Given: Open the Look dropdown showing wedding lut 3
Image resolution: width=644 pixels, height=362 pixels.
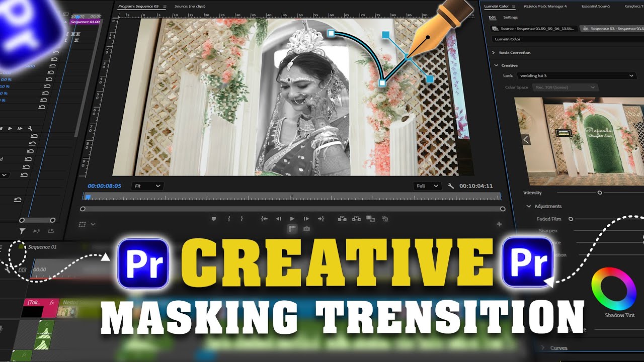Looking at the screenshot, I should 577,75.
